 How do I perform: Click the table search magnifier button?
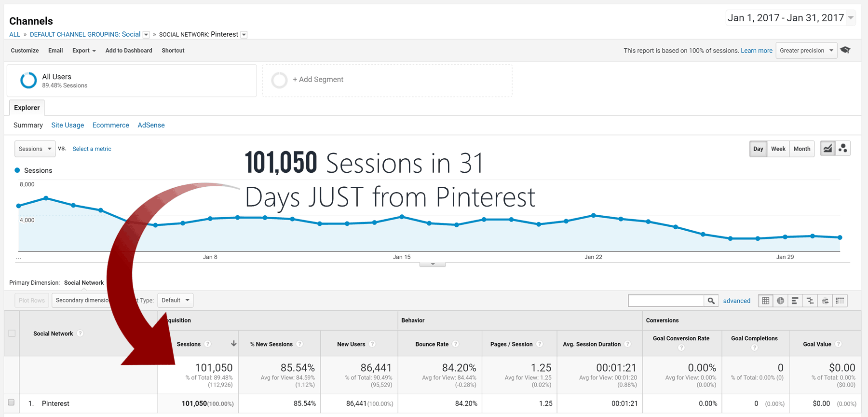pos(711,301)
